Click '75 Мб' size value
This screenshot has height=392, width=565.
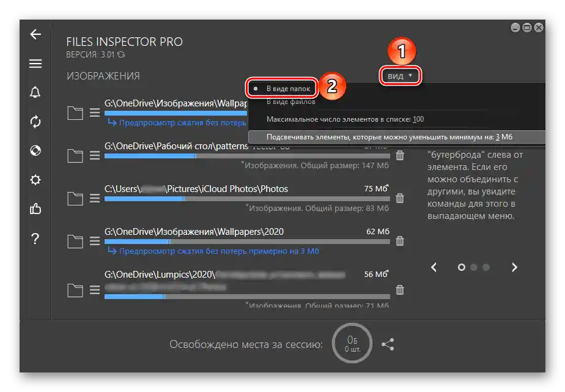tap(377, 189)
